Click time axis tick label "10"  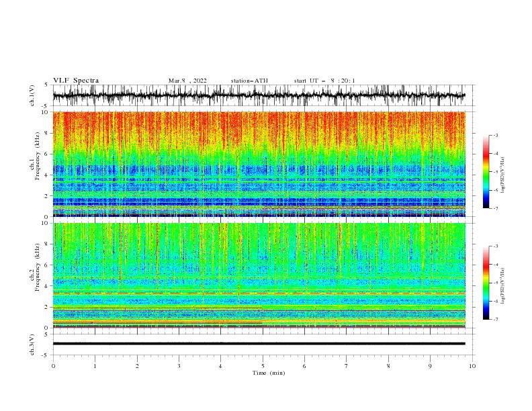pyautogui.click(x=472, y=366)
